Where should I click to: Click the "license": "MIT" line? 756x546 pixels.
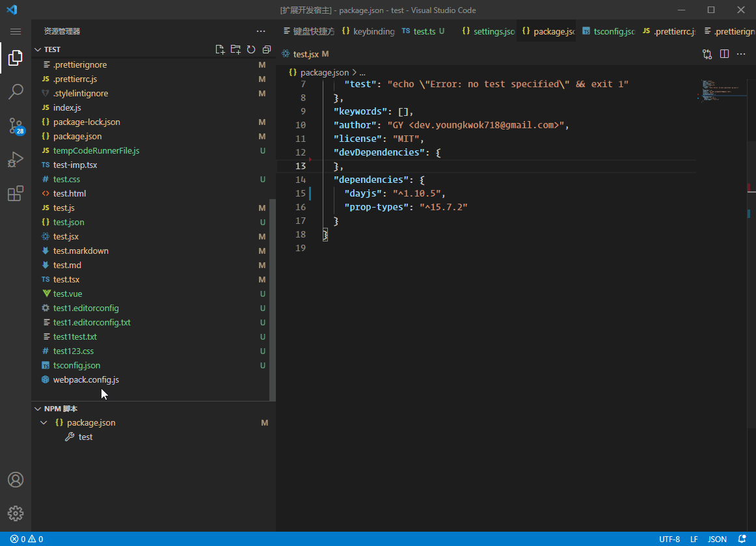tap(379, 139)
